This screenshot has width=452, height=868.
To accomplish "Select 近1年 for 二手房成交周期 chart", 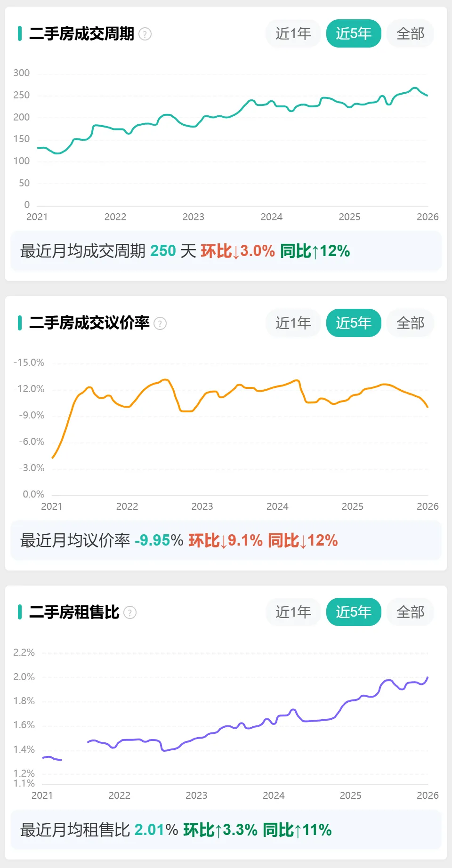I will 293,33.
